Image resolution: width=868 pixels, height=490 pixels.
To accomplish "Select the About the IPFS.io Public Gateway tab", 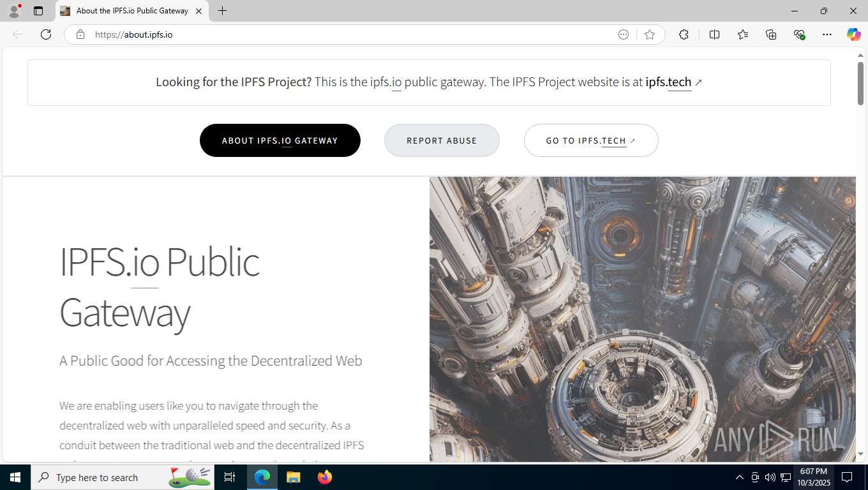I will pyautogui.click(x=132, y=11).
